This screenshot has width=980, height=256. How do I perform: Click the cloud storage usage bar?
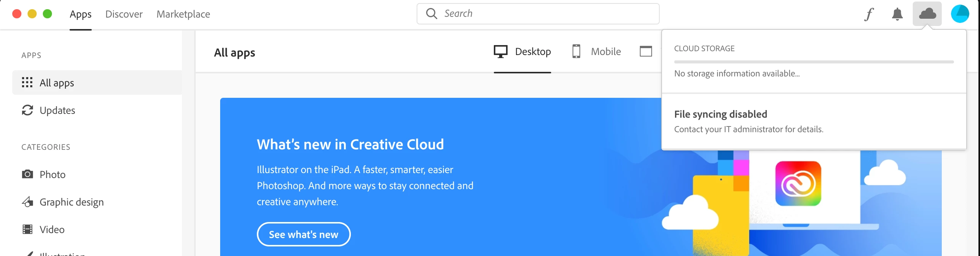814,62
